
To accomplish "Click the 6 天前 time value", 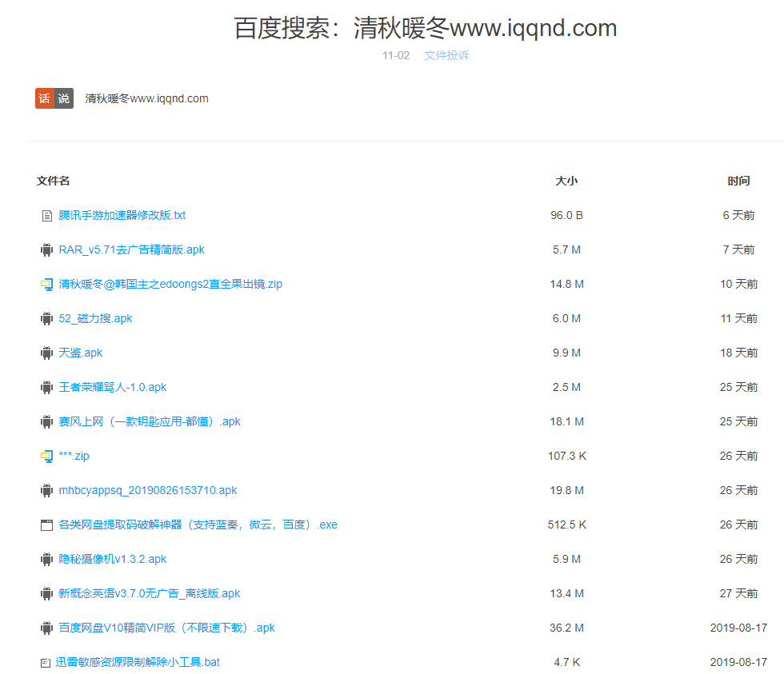I will coord(738,215).
